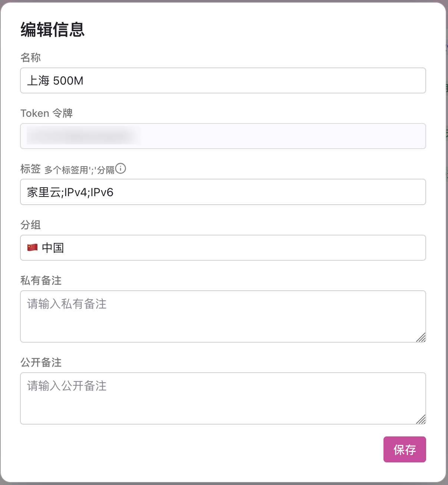This screenshot has width=448, height=485.
Task: Open the 分组 selector showing 中国
Action: 223,248
